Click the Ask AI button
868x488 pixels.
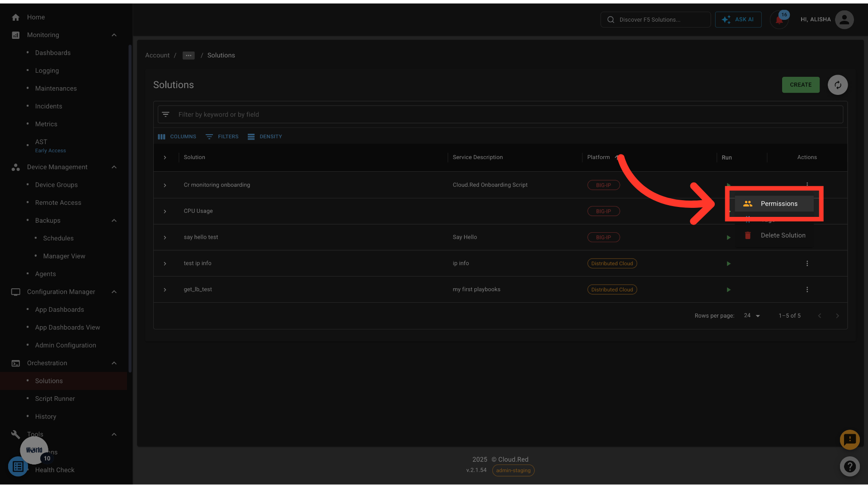pos(738,20)
